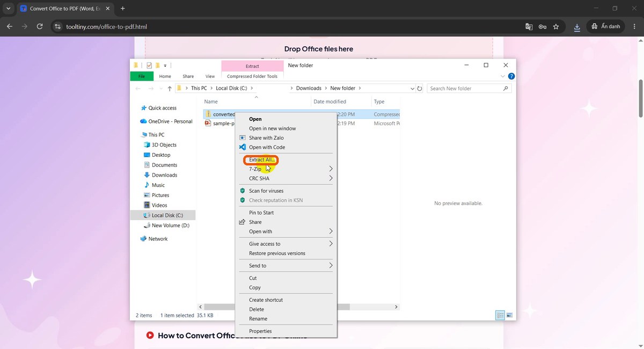
Task: Open Chrome translate page icon
Action: coord(529,26)
